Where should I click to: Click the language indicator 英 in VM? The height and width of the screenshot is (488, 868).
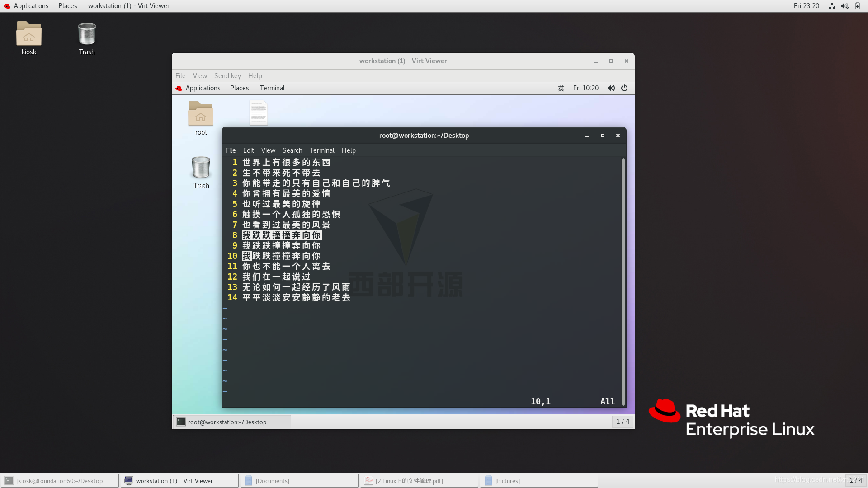(561, 88)
